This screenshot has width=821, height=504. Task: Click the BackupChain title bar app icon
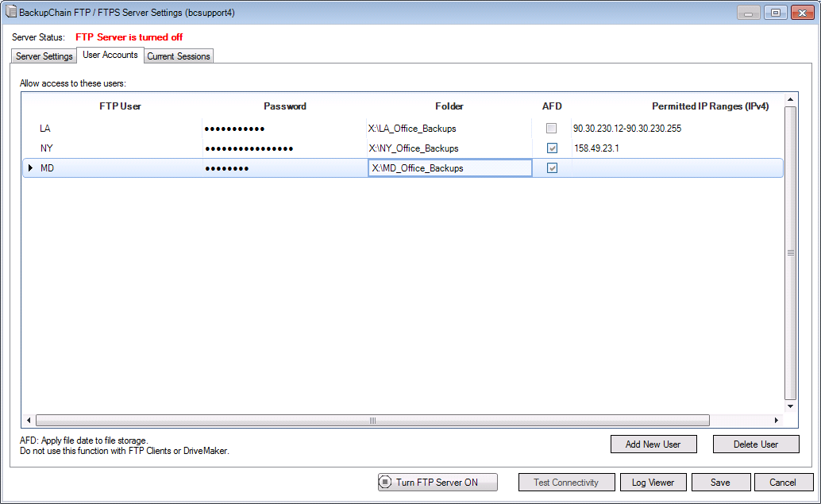[11, 12]
